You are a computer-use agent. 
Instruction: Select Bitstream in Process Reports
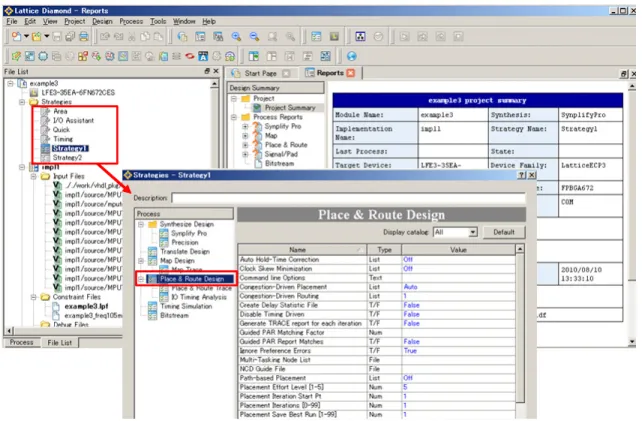(x=279, y=163)
